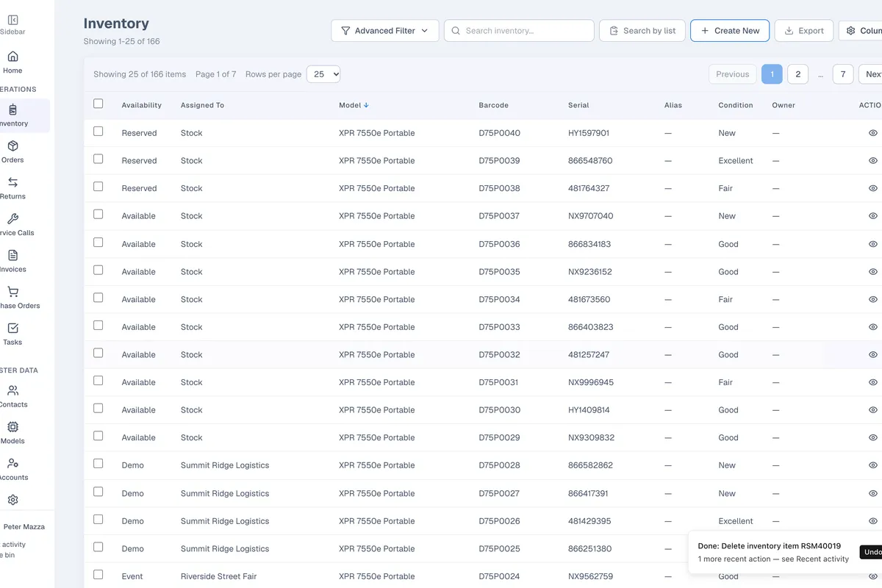View details eye icon for D75P0029
882x588 pixels.
coord(873,437)
